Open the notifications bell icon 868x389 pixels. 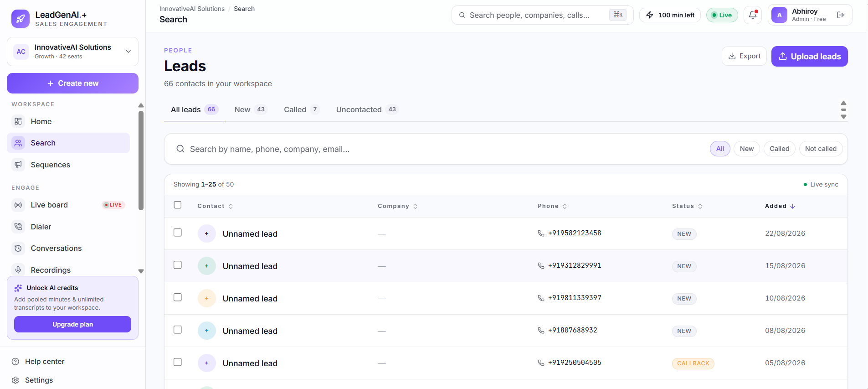tap(753, 15)
